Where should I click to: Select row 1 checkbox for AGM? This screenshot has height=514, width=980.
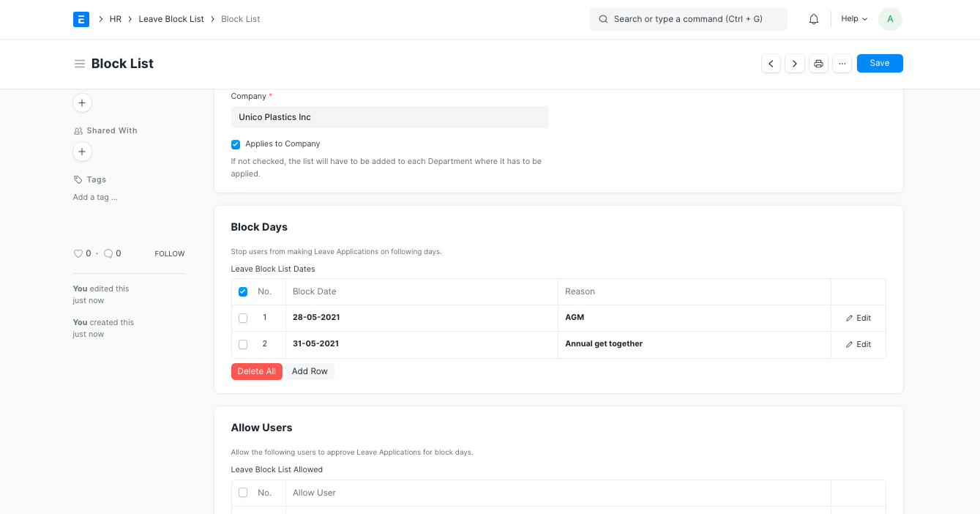coord(243,318)
